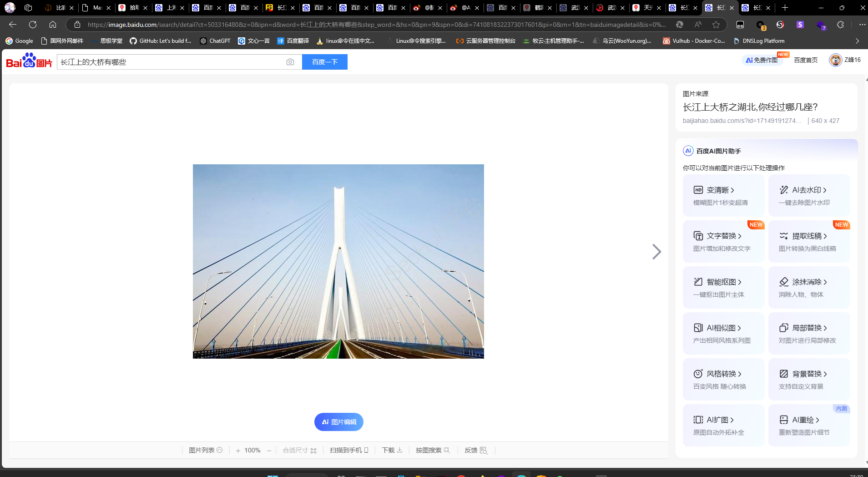Open Google bookmark
The width and height of the screenshot is (868, 477).
[x=20, y=41]
